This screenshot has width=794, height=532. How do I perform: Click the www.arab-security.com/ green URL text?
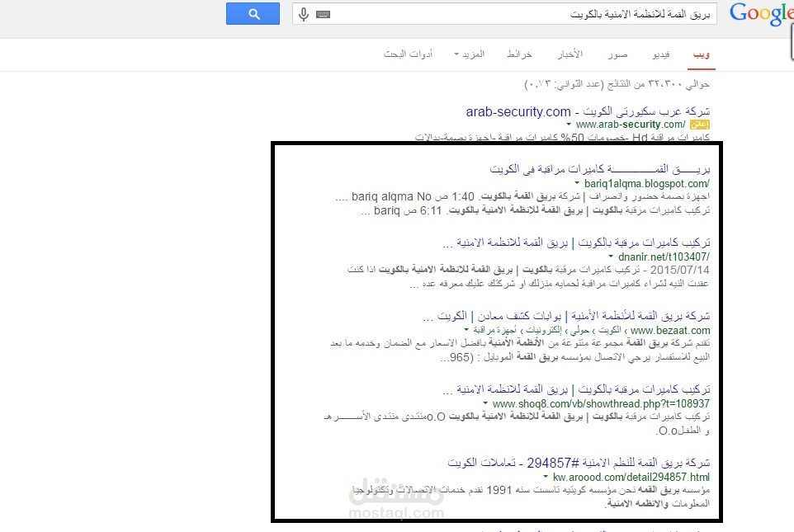(x=631, y=125)
